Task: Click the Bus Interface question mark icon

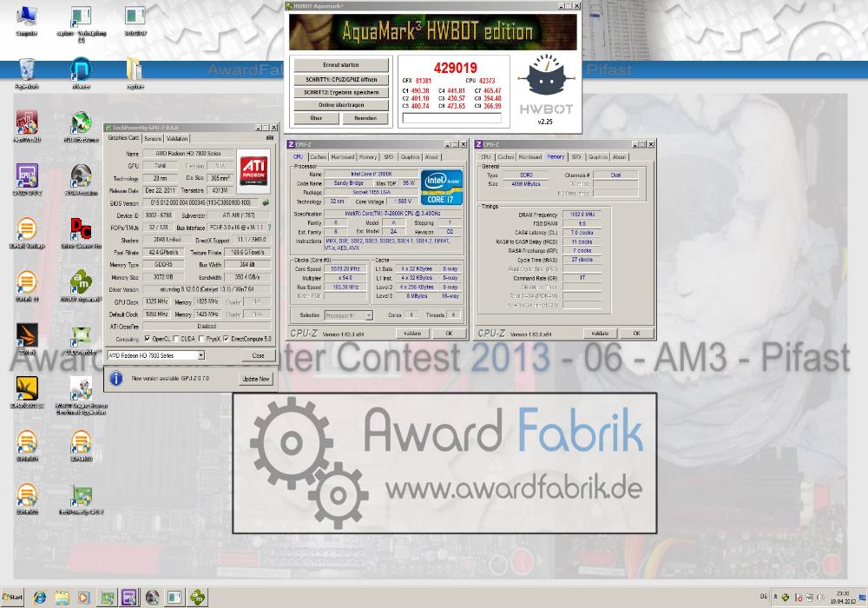Action: pos(269,228)
